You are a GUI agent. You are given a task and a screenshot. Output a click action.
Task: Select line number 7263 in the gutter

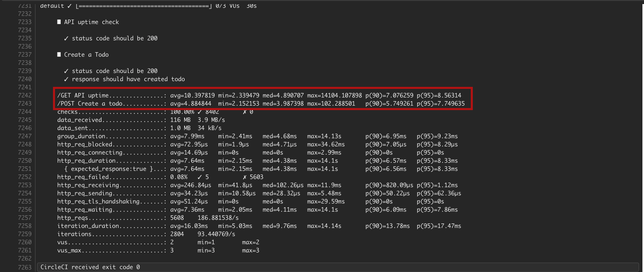[24, 267]
